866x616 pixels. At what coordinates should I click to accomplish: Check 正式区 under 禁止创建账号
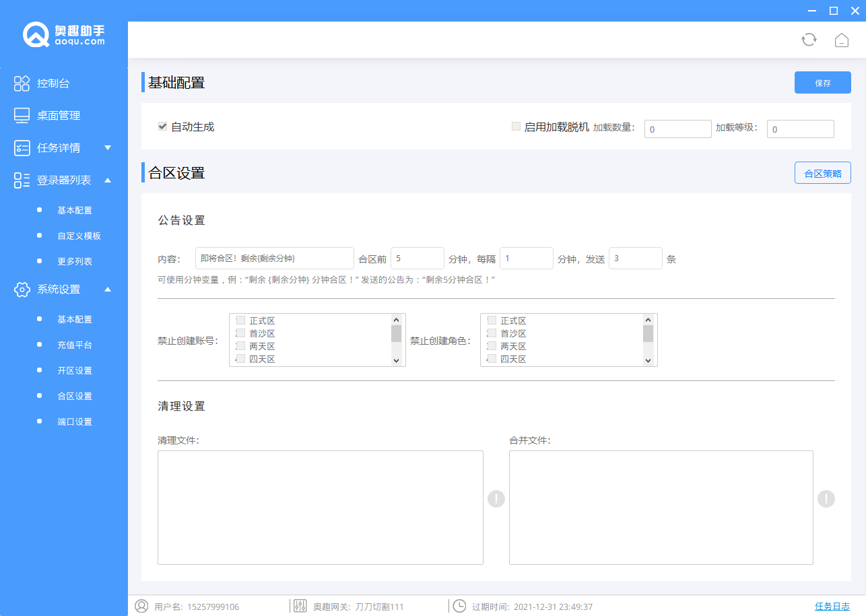click(240, 320)
